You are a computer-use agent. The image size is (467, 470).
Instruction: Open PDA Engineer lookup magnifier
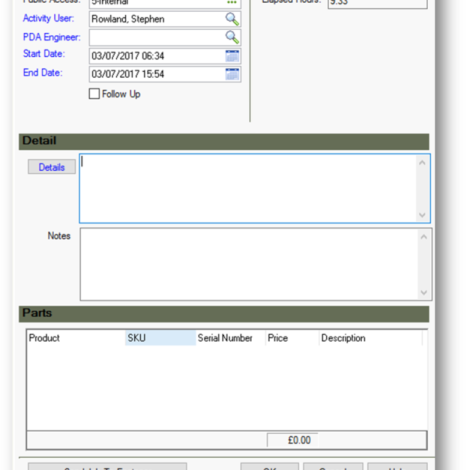tap(232, 37)
